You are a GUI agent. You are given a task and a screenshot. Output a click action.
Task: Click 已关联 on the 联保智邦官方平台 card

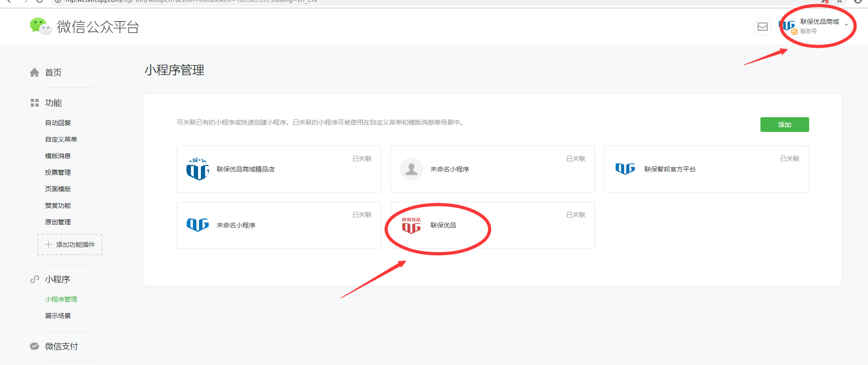coord(790,159)
